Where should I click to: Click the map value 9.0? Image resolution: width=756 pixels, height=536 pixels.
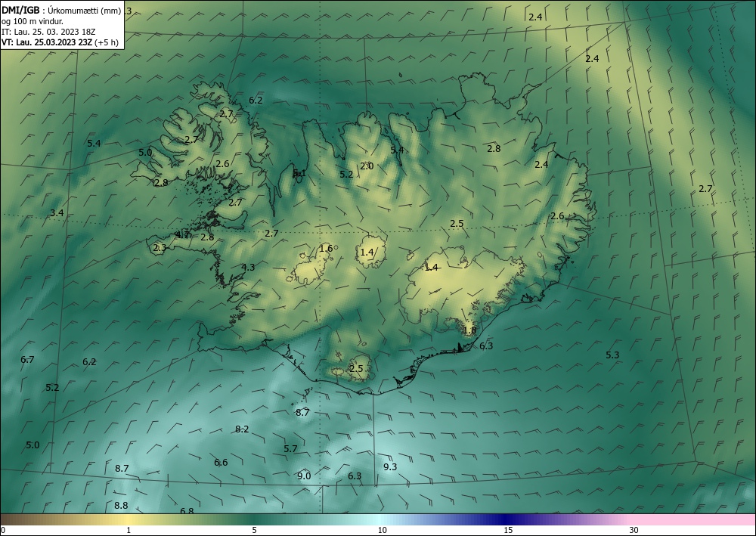304,476
